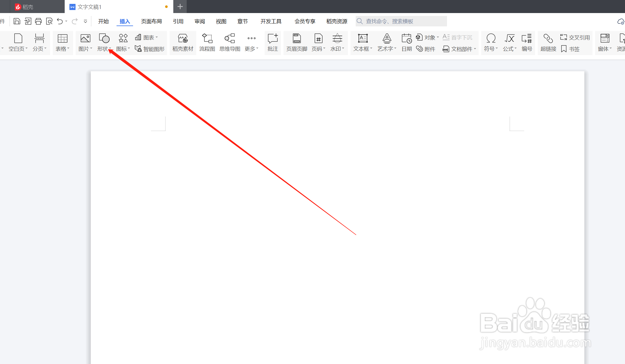Open the 审阅 review tab
Viewport: 625px width, 364px height.
coord(199,21)
